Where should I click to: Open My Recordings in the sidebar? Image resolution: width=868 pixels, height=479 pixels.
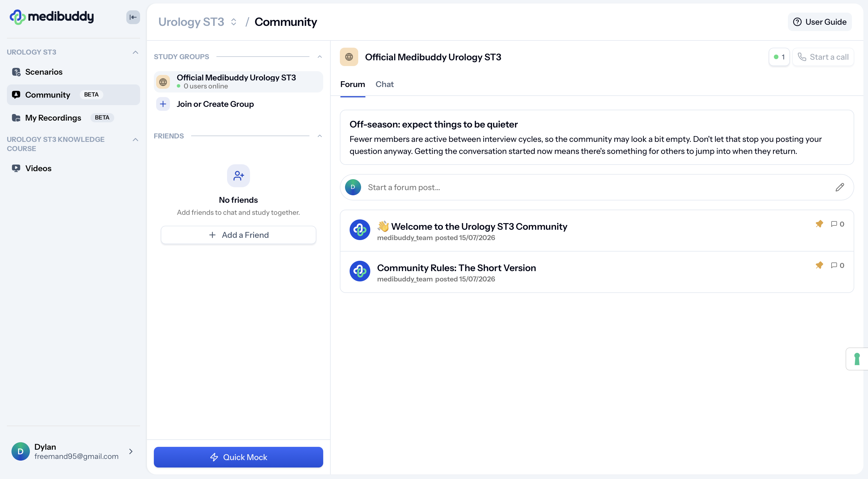click(73, 118)
